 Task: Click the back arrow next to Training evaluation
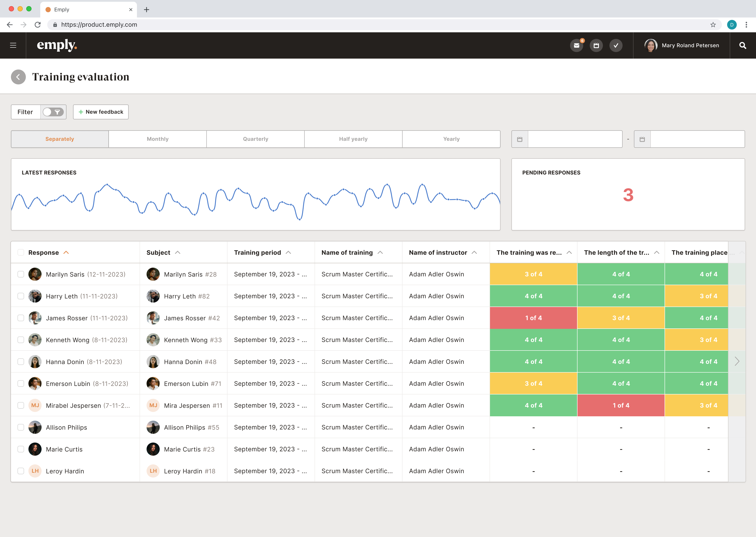coord(18,77)
